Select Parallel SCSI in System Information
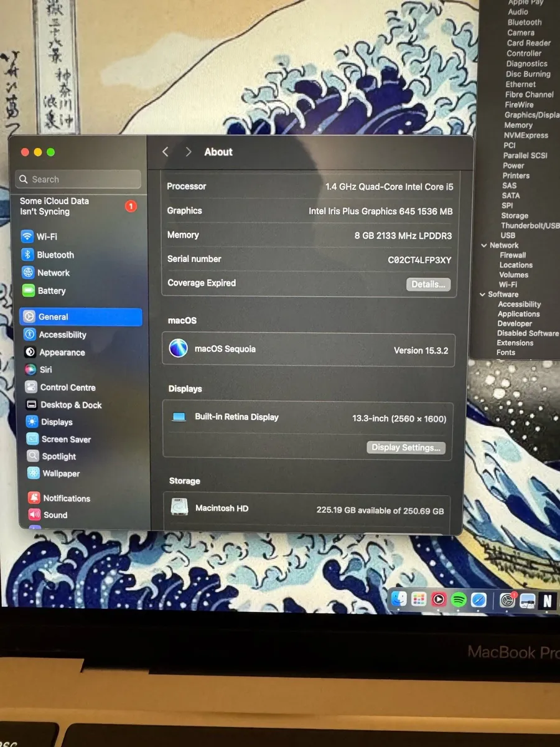The width and height of the screenshot is (560, 747). coord(525,156)
